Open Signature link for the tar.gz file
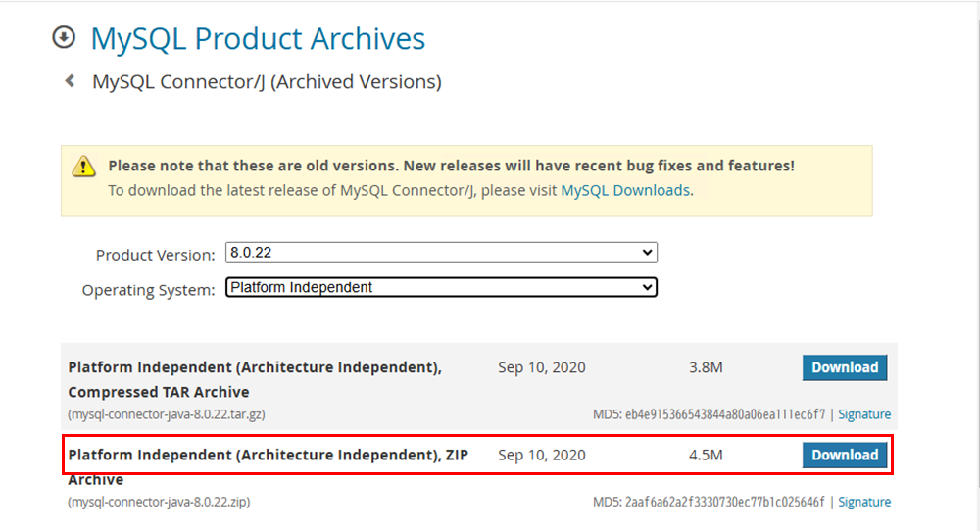The image size is (980, 531). tap(864, 414)
